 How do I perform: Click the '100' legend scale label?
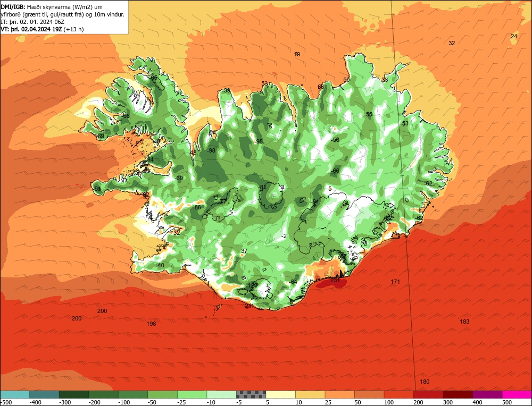389,402
